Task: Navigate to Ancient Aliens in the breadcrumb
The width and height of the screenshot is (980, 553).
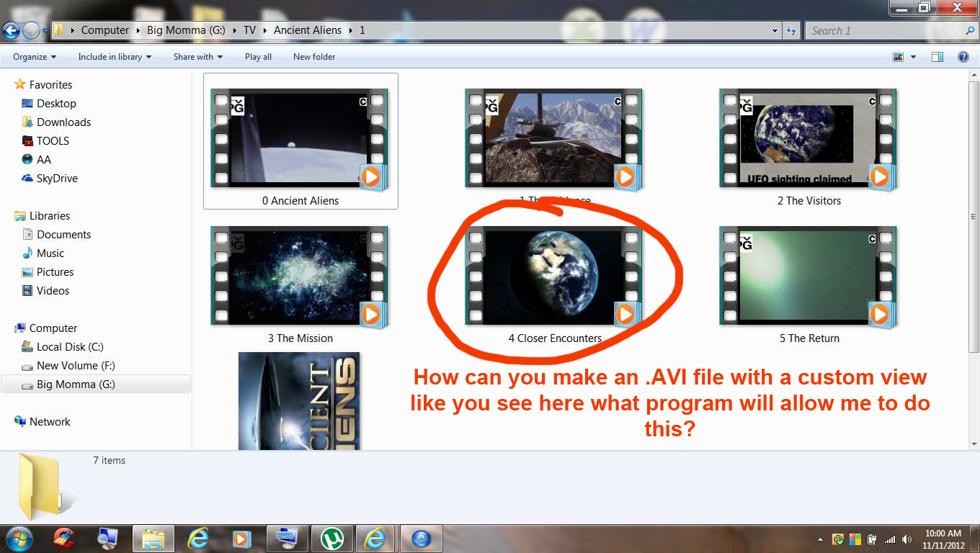Action: click(308, 30)
